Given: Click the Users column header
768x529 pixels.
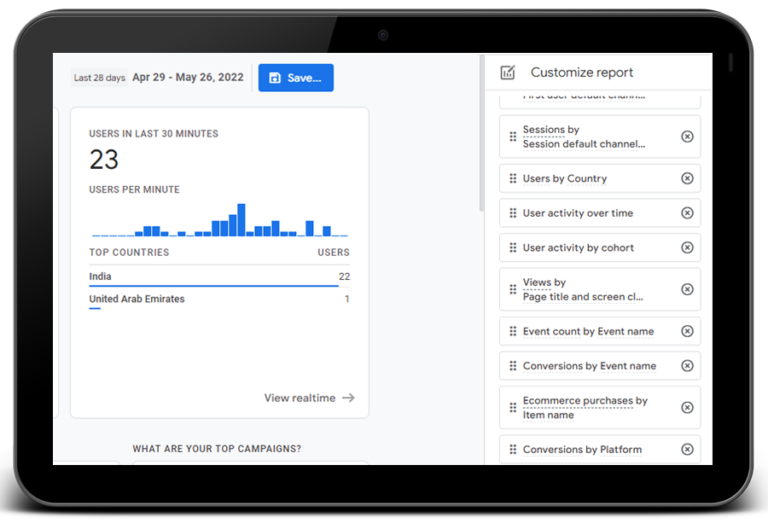Looking at the screenshot, I should click(x=334, y=252).
